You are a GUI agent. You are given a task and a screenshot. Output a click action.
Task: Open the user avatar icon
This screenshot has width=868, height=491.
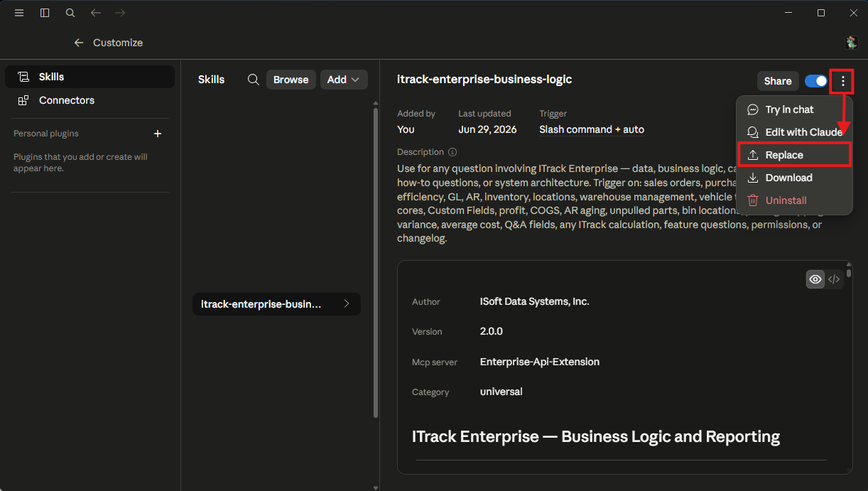851,43
